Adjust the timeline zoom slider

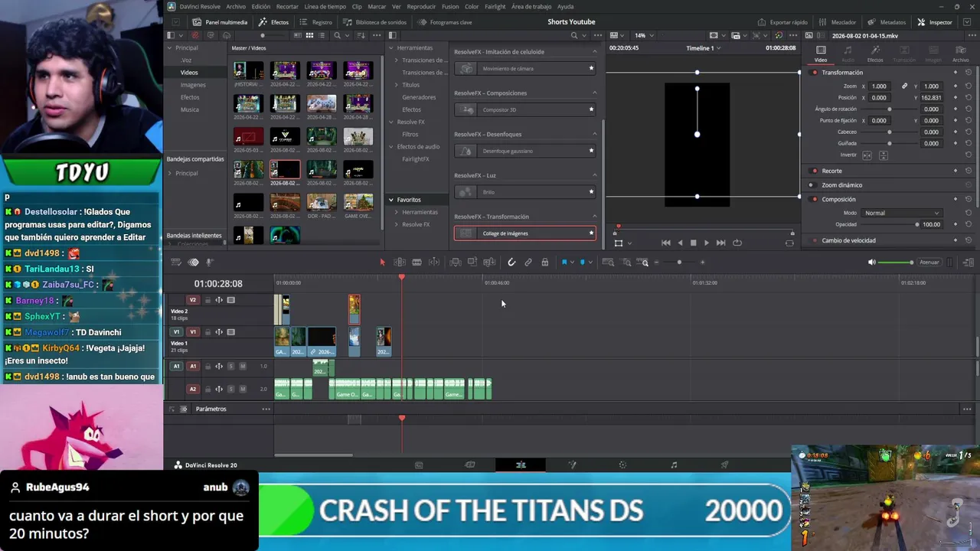pos(679,262)
